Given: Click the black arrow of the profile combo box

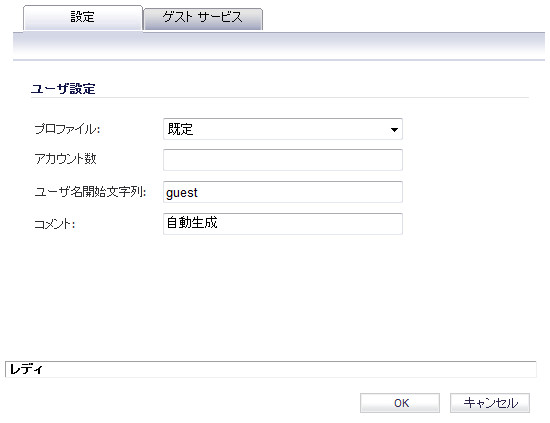Looking at the screenshot, I should click(x=394, y=130).
